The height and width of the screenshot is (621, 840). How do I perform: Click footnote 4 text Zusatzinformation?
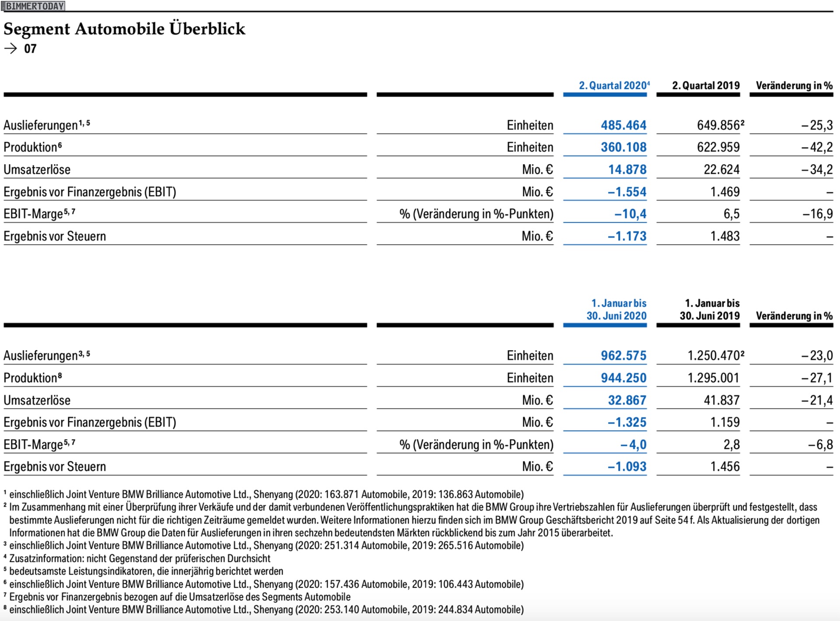click(x=140, y=558)
